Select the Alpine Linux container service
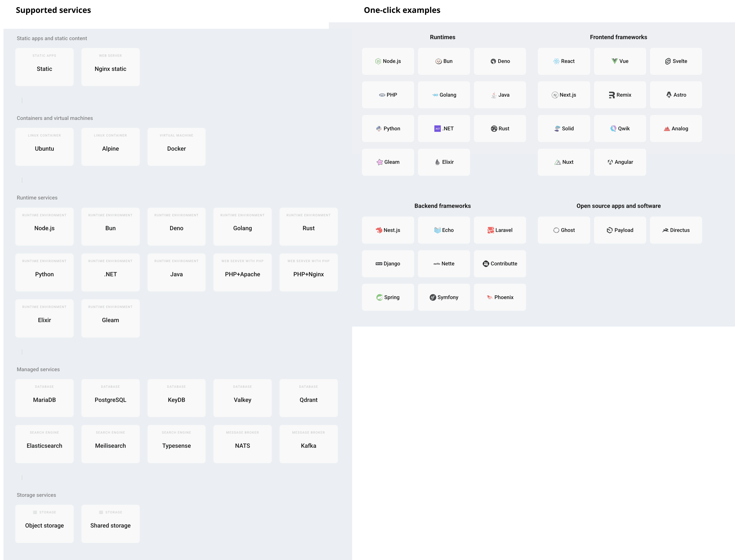 pos(110,147)
